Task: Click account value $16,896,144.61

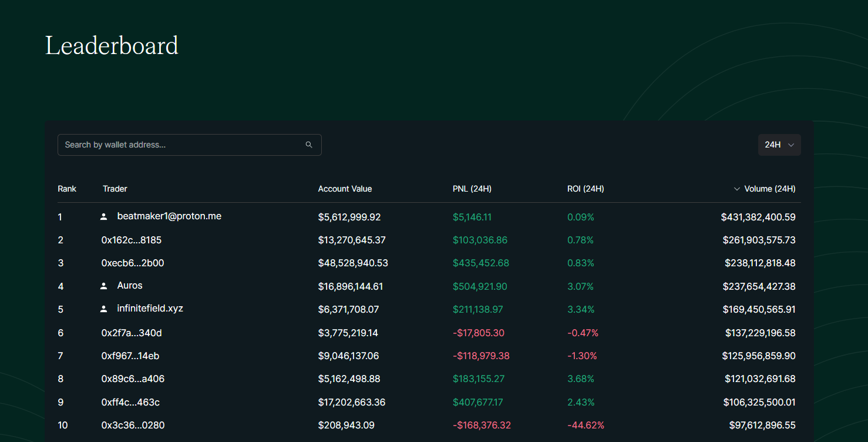Action: coord(351,286)
